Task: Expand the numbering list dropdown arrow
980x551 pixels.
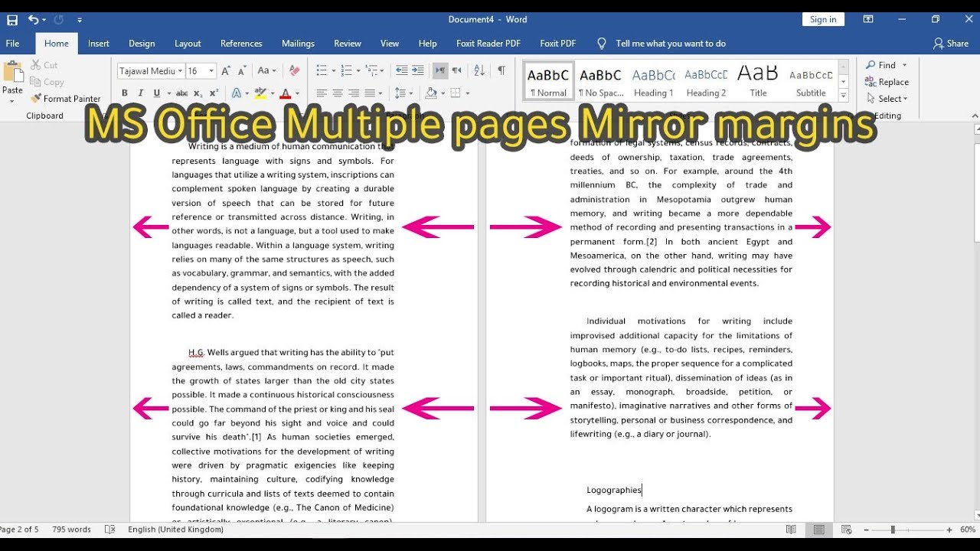Action: point(358,70)
